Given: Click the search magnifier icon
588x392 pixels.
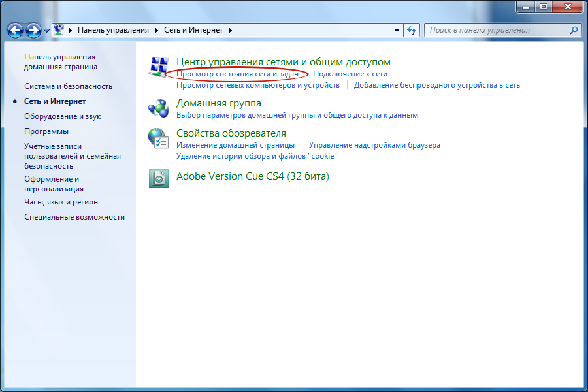Looking at the screenshot, I should pyautogui.click(x=574, y=31).
